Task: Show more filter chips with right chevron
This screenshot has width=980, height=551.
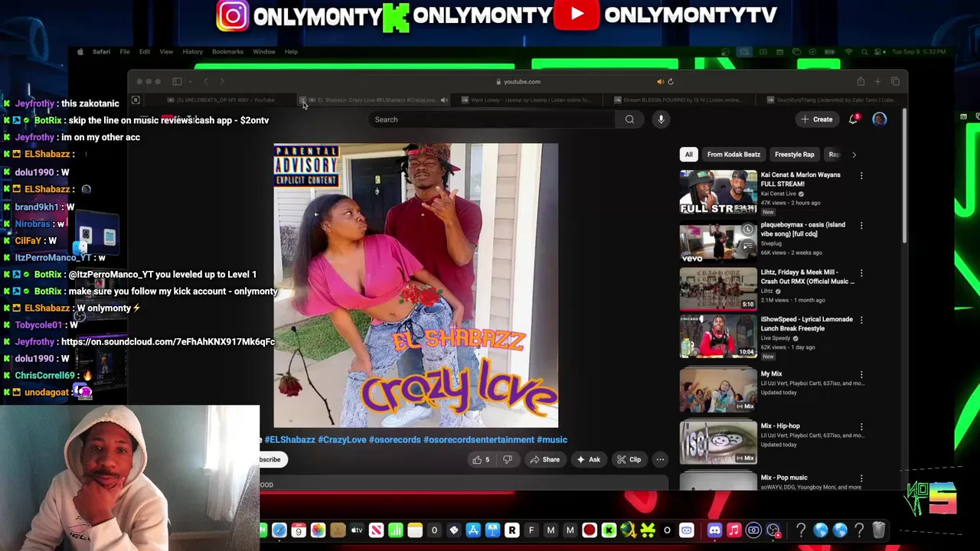Action: click(x=854, y=155)
